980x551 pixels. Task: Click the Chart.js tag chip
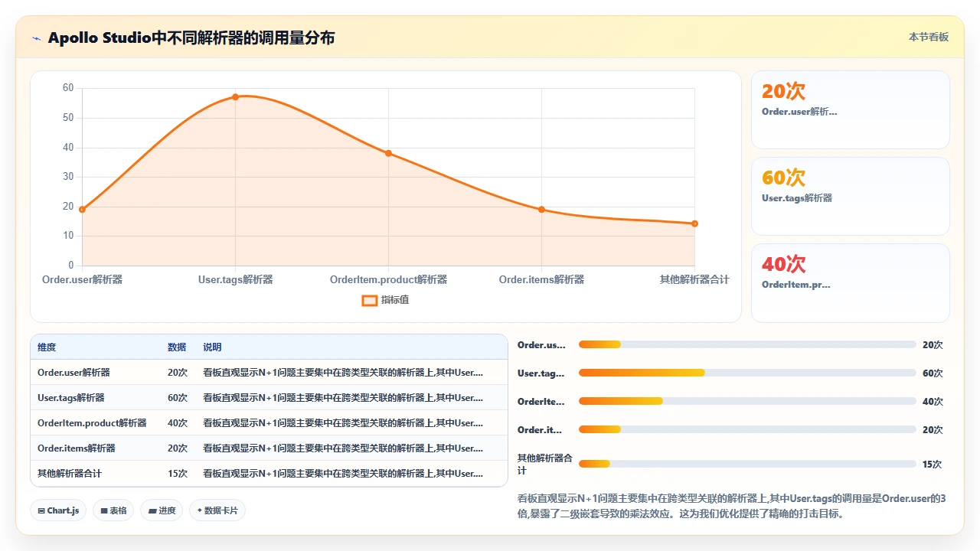coord(58,510)
